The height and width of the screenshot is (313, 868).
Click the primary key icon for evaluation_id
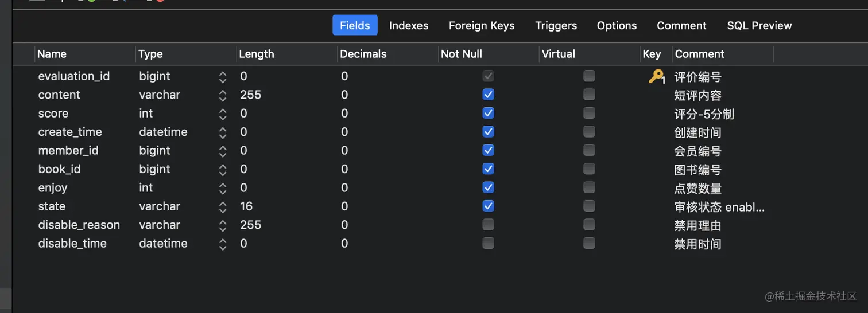[x=656, y=76]
